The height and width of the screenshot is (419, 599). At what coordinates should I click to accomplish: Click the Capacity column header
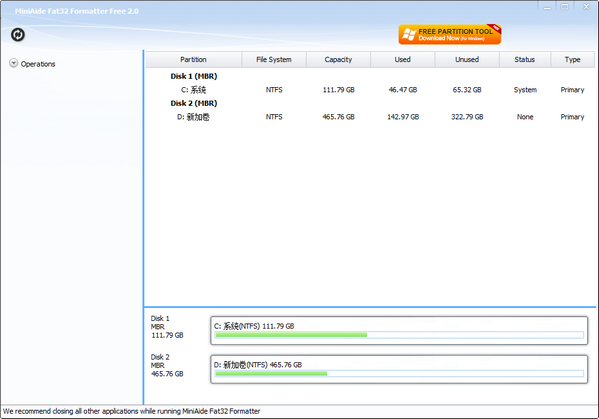[x=338, y=60]
